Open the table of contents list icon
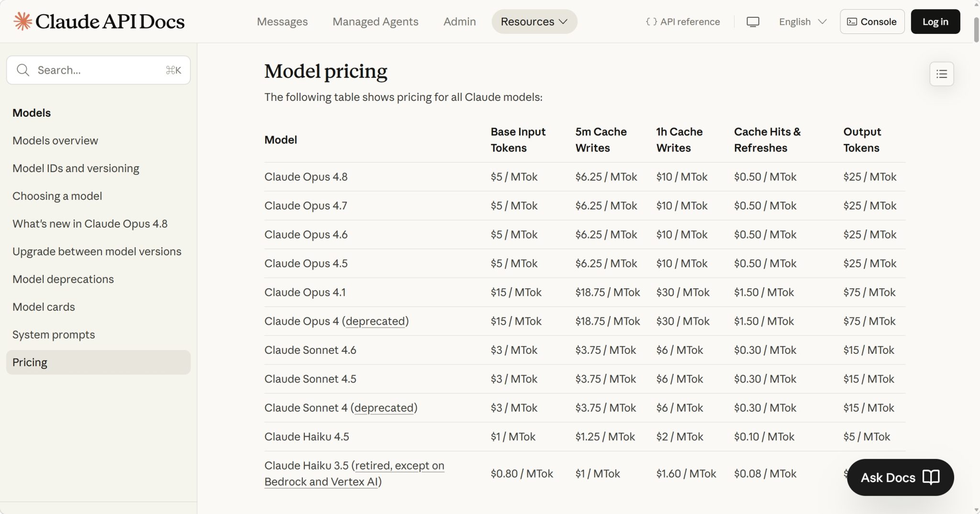The width and height of the screenshot is (980, 514). click(x=941, y=74)
